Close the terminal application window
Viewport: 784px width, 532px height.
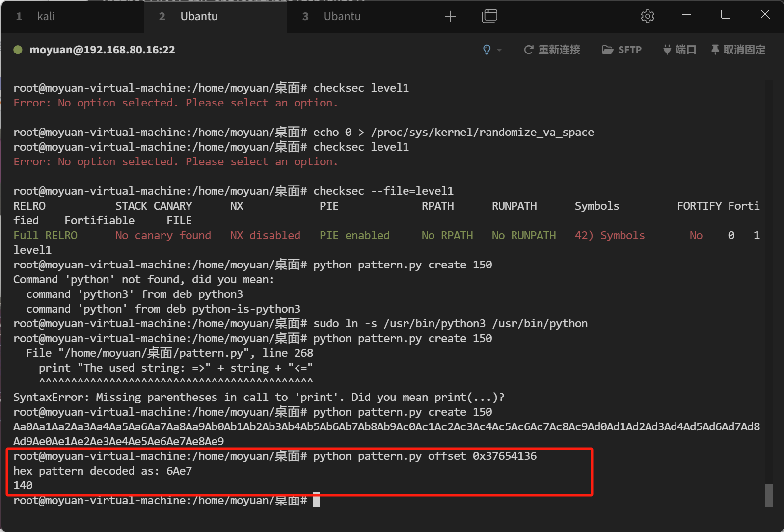pyautogui.click(x=764, y=15)
